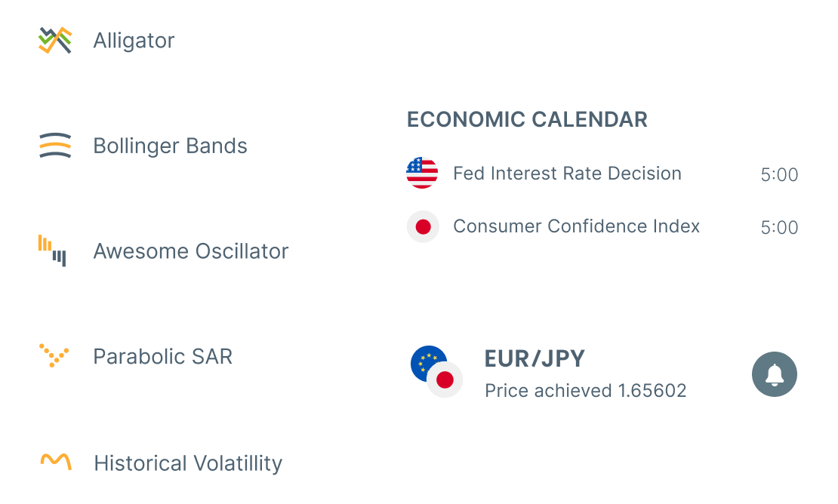Click the Parabolic SAR dots icon

click(54, 355)
